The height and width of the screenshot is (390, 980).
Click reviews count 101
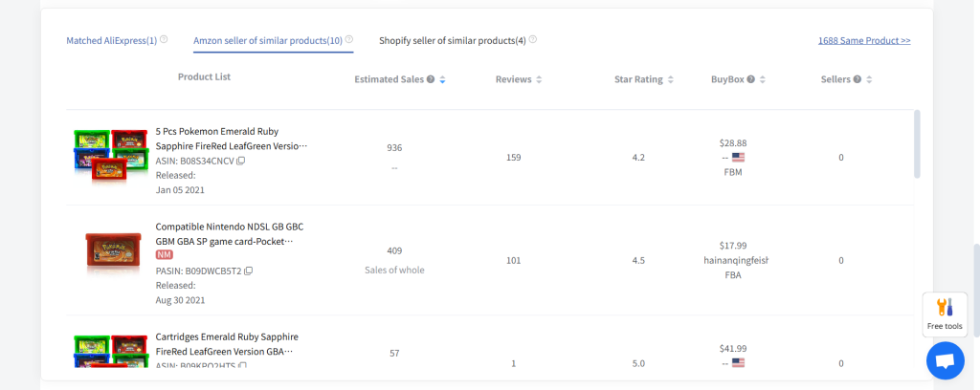(513, 260)
